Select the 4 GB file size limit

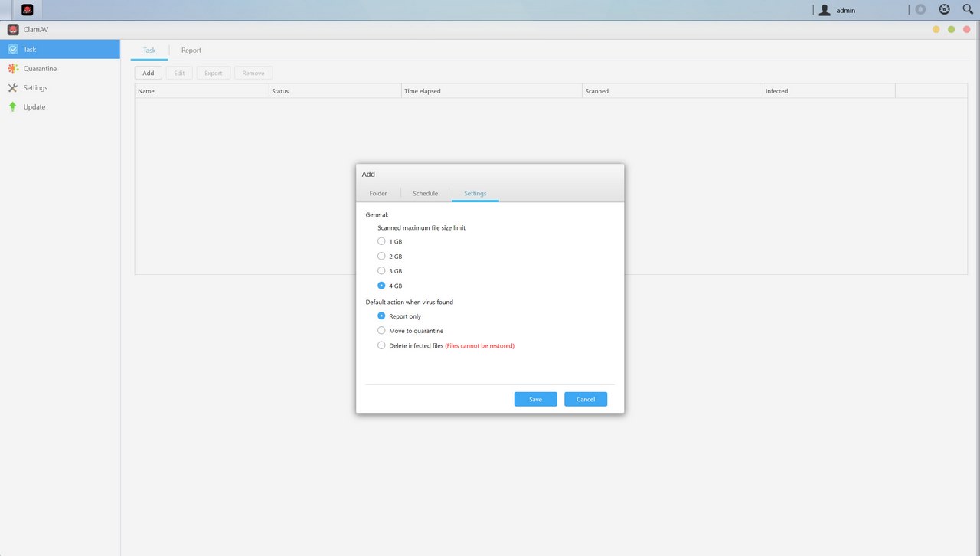coord(381,286)
